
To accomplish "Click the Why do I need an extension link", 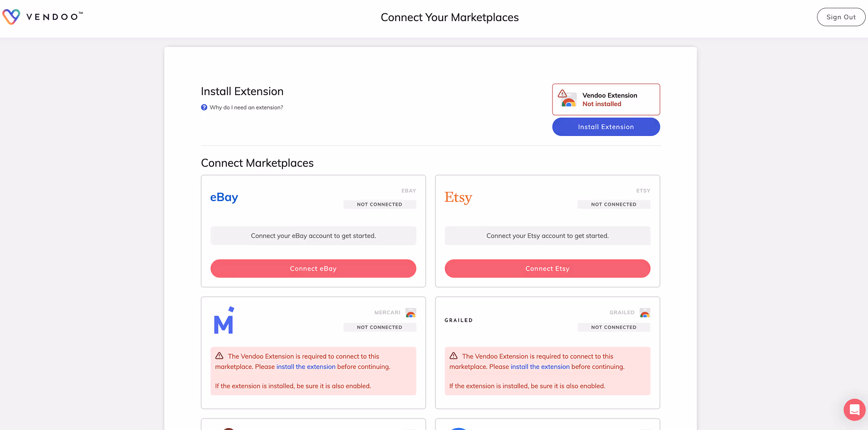I will coord(246,107).
